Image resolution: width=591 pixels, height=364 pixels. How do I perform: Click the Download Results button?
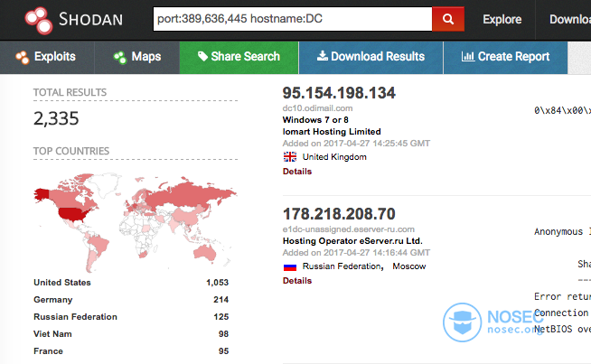pyautogui.click(x=371, y=57)
